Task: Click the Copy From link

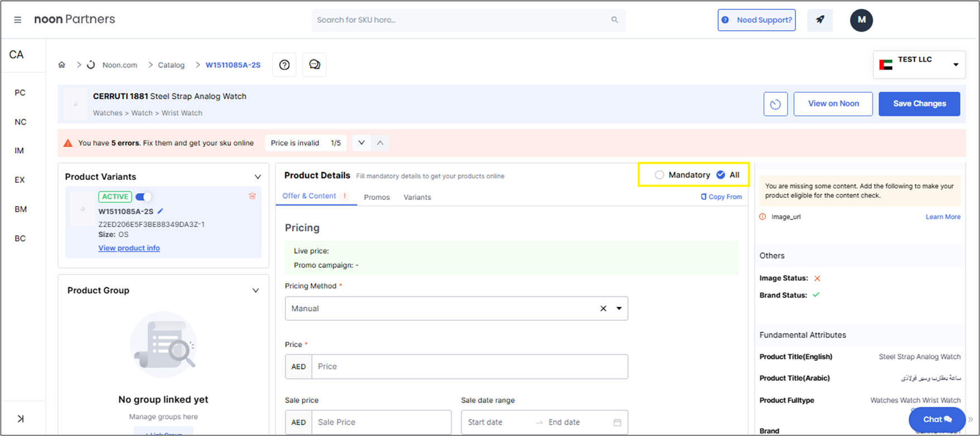Action: [x=721, y=197]
